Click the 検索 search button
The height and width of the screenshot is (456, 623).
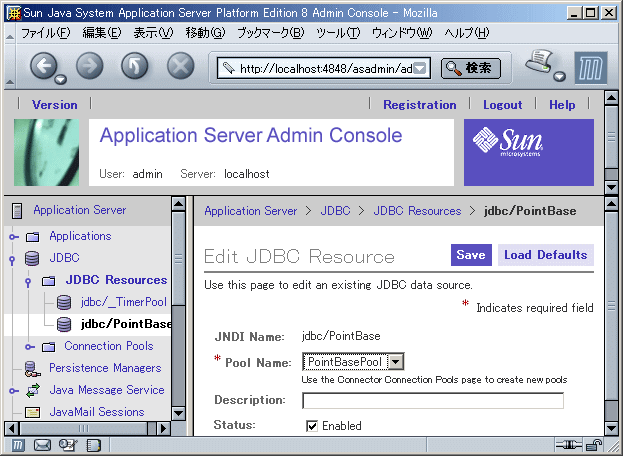coord(471,68)
